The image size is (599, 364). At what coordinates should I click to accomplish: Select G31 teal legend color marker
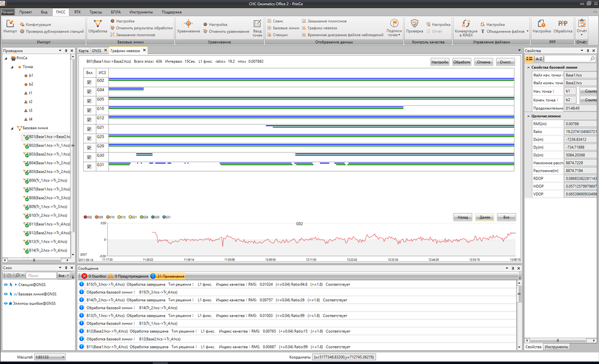164,217
